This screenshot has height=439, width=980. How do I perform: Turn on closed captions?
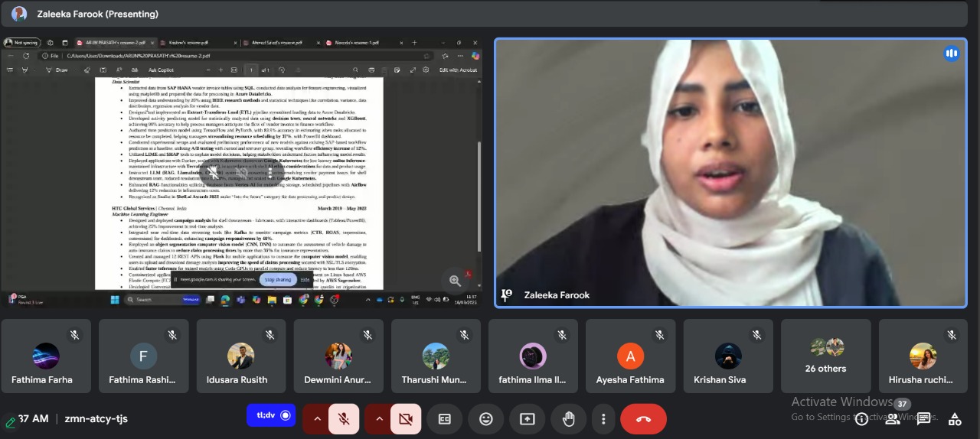click(445, 419)
